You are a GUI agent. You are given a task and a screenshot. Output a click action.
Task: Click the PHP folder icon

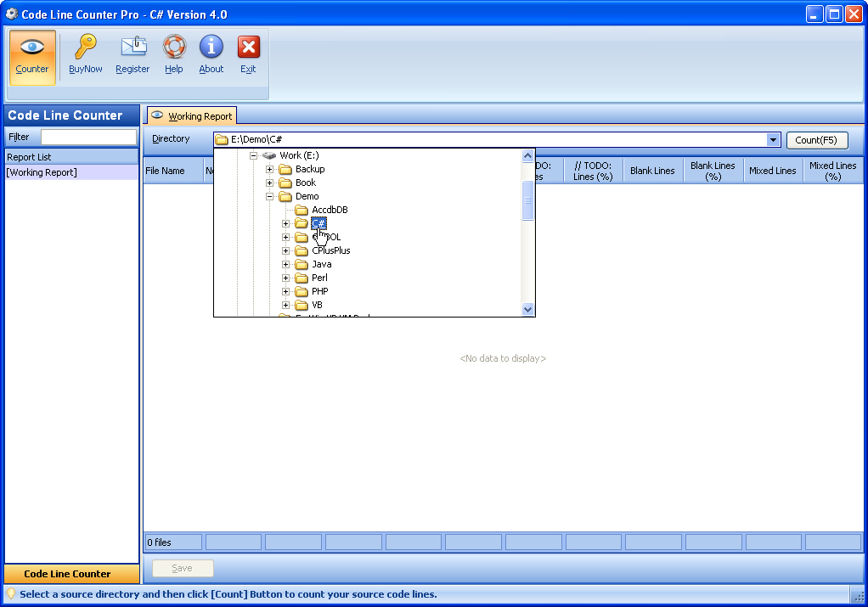click(x=302, y=291)
